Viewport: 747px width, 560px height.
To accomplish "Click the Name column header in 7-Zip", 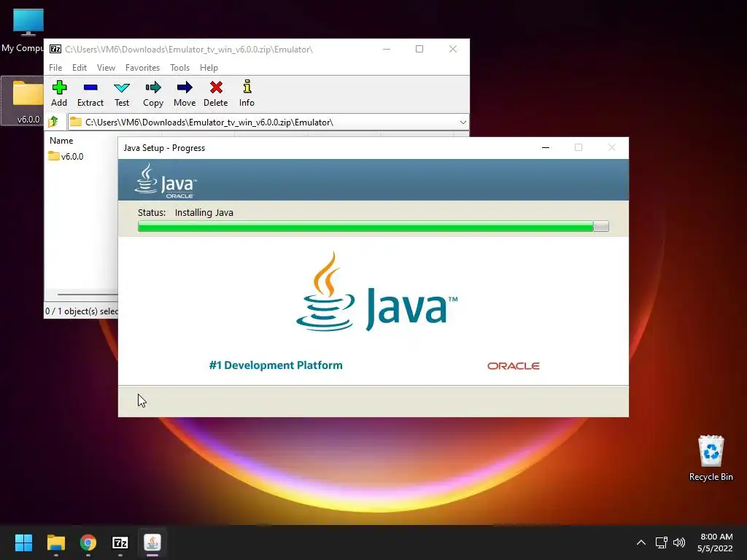I will [61, 141].
